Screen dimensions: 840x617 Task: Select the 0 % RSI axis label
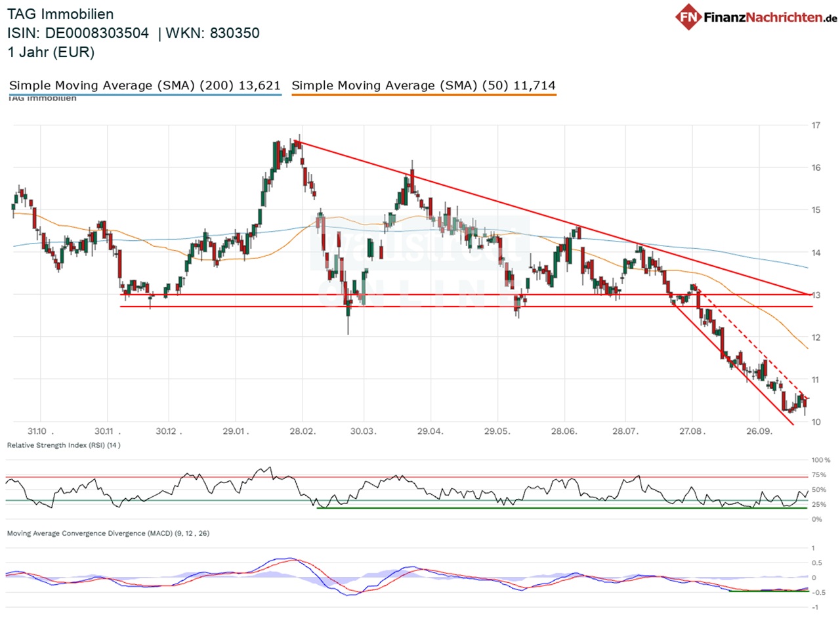click(818, 519)
